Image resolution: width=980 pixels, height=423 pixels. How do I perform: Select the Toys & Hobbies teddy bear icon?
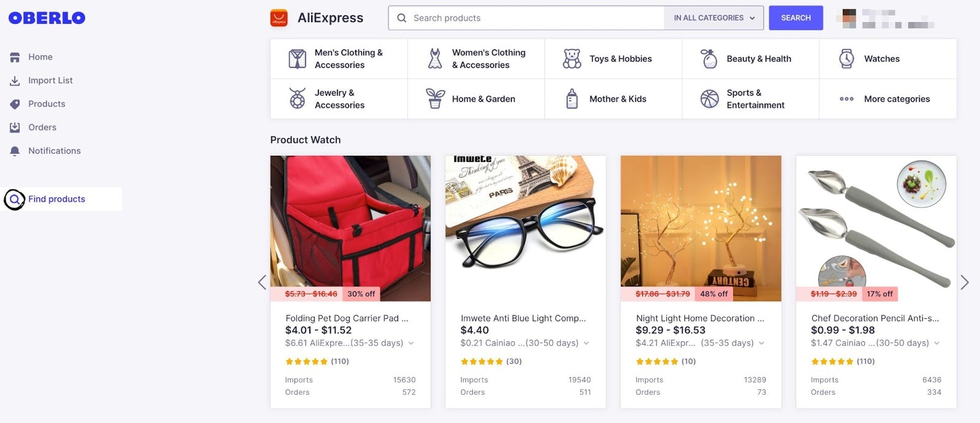click(x=572, y=58)
